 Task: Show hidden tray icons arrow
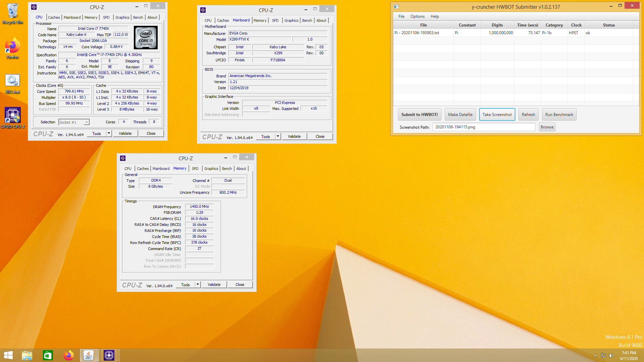[595, 356]
